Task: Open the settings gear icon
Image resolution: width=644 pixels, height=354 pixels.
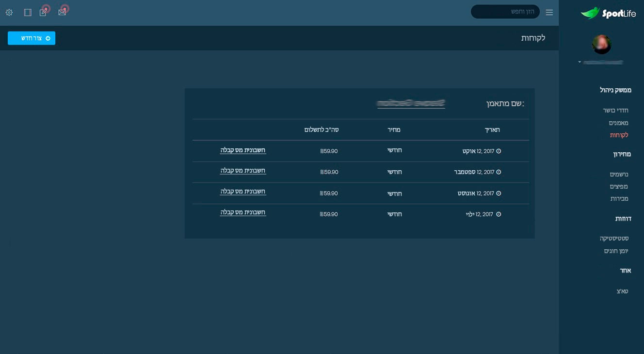Action: [9, 13]
